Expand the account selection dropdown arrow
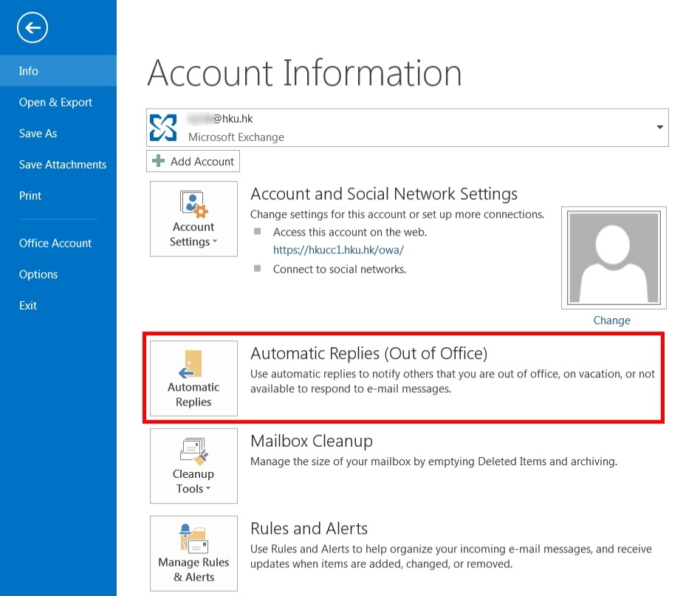 click(659, 126)
